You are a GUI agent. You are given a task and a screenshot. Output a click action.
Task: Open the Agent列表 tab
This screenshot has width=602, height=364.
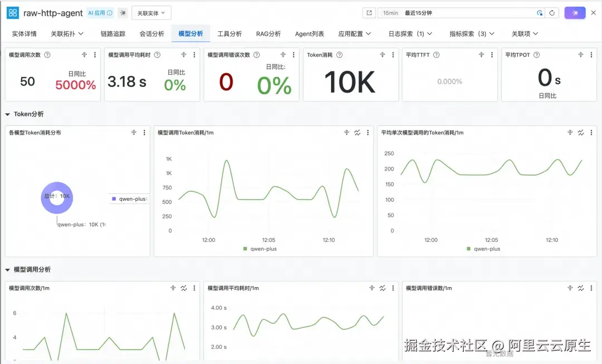309,34
